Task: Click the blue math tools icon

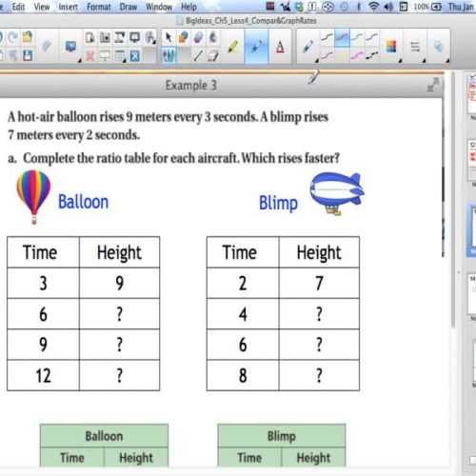Action: point(135,56)
